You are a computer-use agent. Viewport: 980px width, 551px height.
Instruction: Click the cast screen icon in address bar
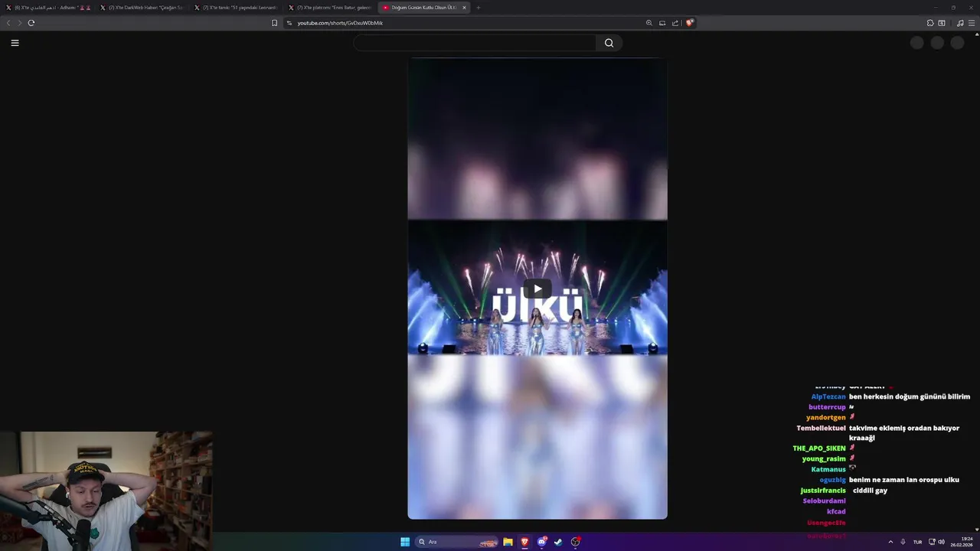tap(662, 23)
